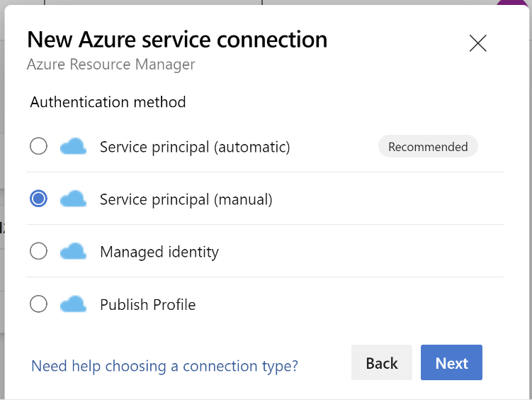Click the Managed identity cloud icon
This screenshot has width=532, height=400.
pos(73,251)
